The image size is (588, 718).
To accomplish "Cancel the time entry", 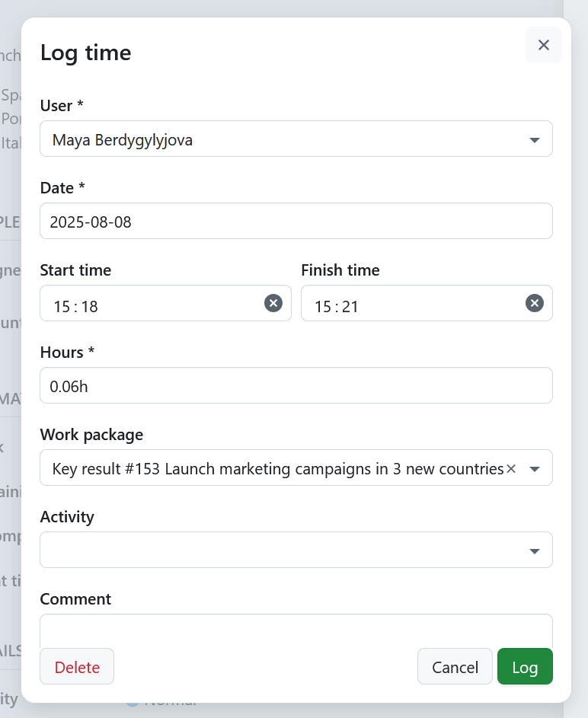I will 455,666.
